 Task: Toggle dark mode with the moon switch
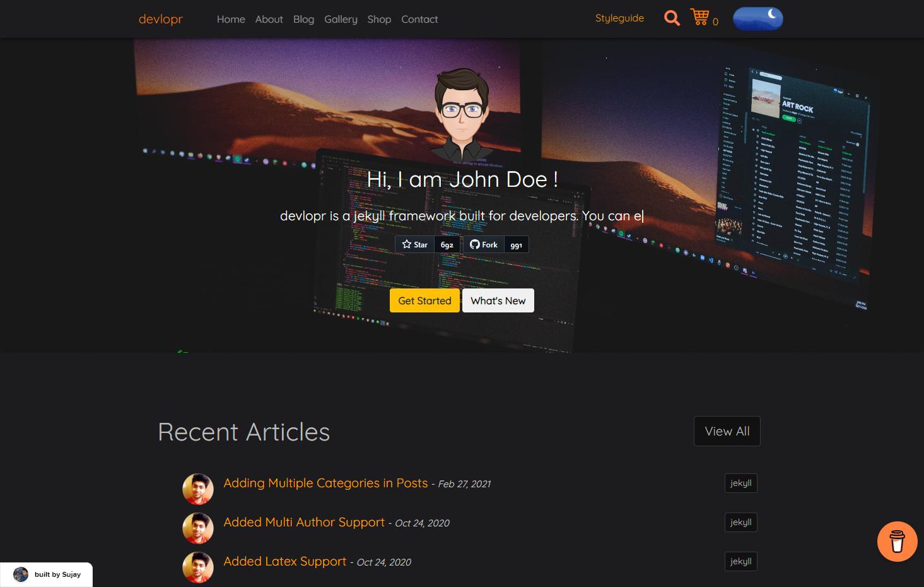(x=757, y=18)
